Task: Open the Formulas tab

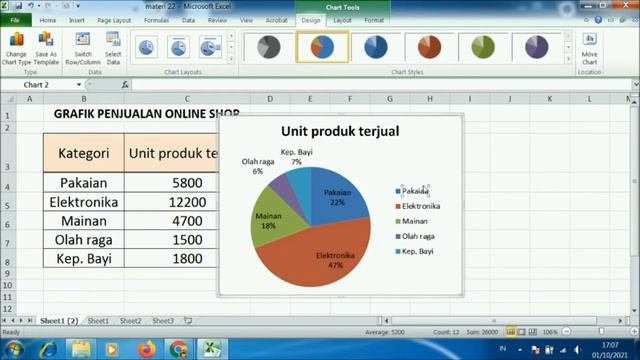Action: (x=156, y=20)
